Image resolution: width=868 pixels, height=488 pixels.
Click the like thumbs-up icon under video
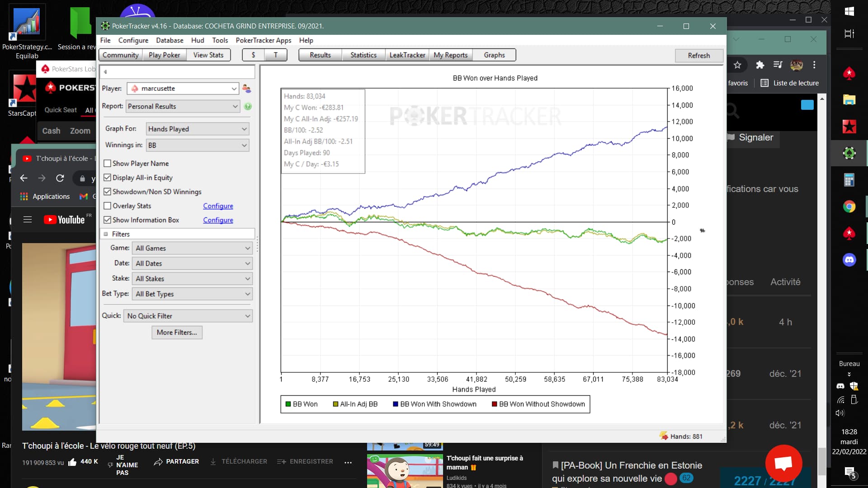(72, 462)
